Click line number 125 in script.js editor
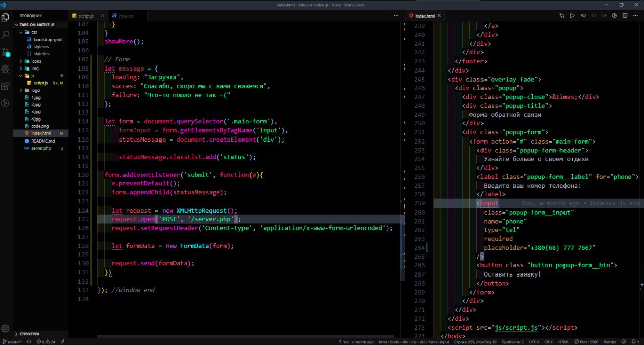Viewport: 644px width, 345px height. (84, 219)
